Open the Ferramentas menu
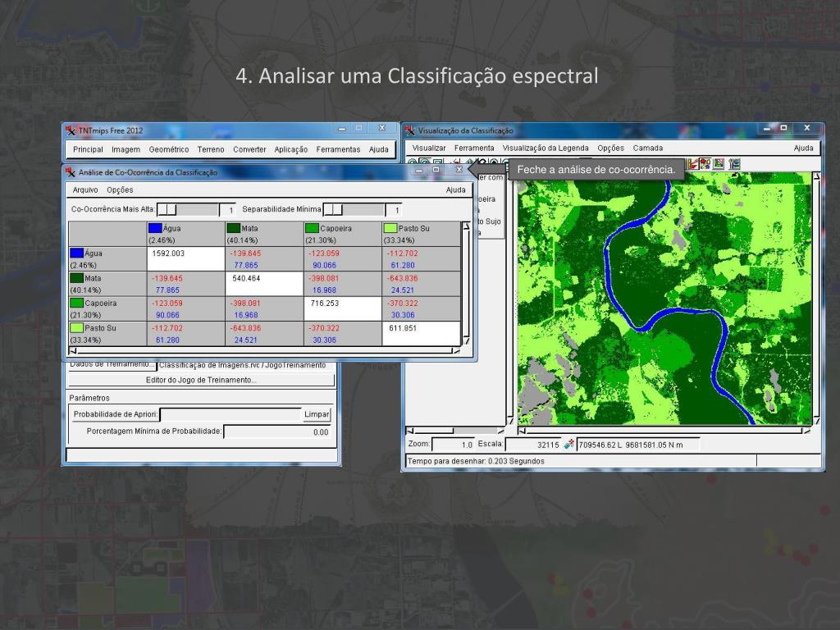 pos(338,149)
